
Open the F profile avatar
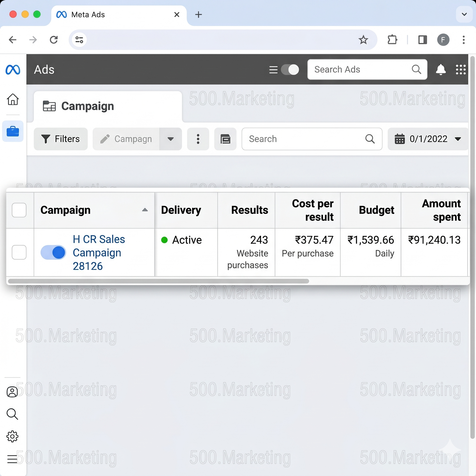pos(443,40)
